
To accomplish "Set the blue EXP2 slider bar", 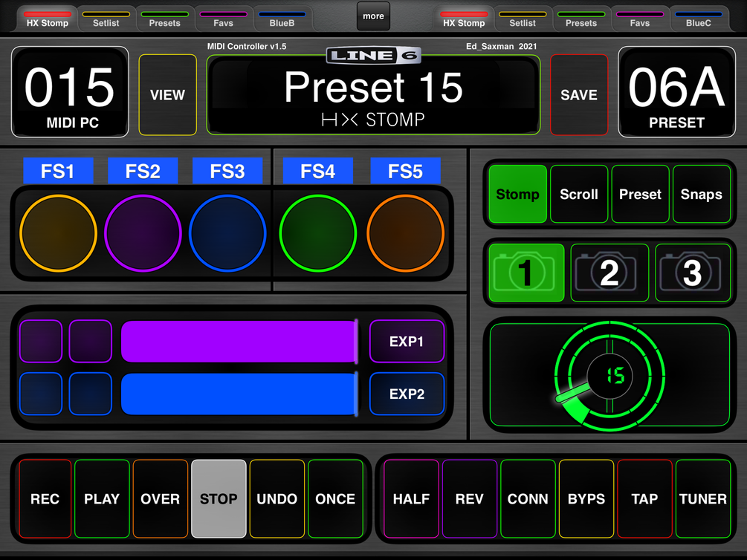I will tap(239, 394).
